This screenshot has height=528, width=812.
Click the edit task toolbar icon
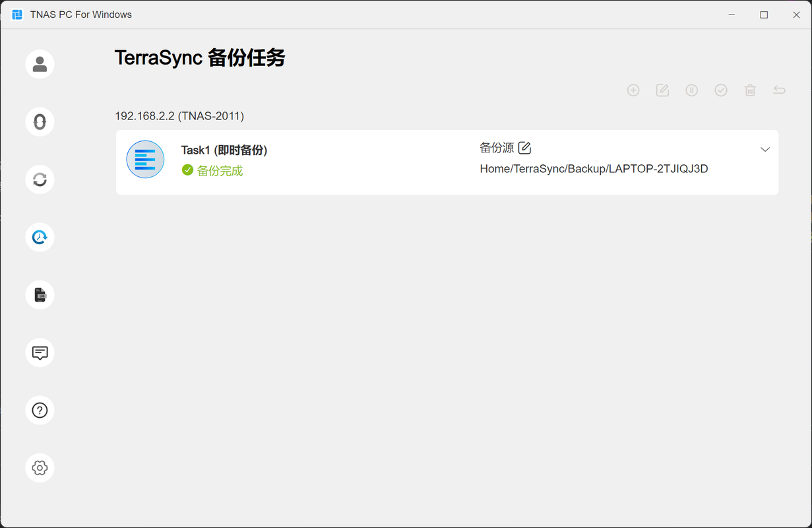coord(662,90)
